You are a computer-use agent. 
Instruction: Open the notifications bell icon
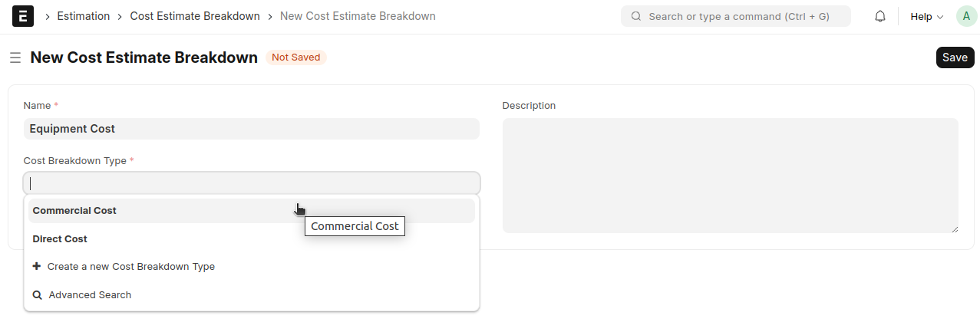(880, 16)
